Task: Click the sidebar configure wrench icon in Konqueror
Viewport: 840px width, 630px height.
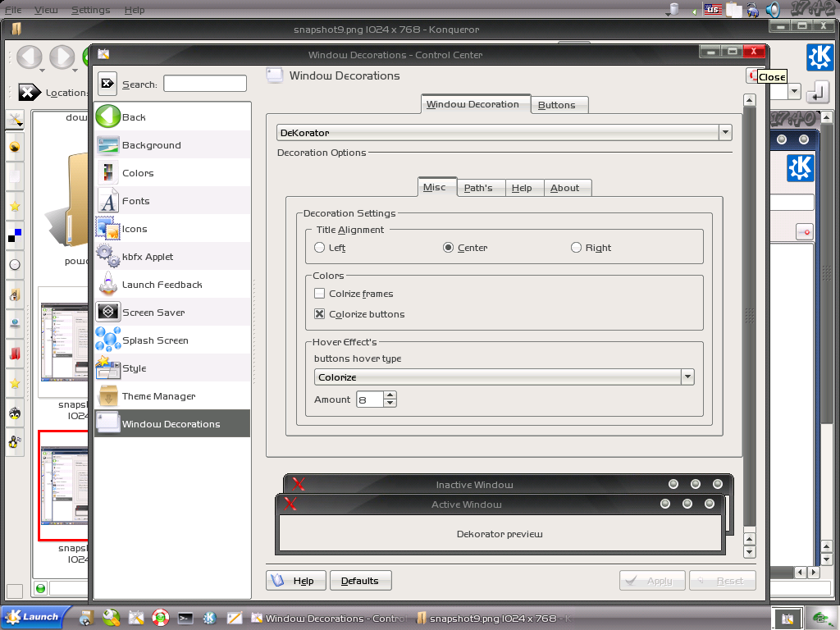Action: point(15,121)
